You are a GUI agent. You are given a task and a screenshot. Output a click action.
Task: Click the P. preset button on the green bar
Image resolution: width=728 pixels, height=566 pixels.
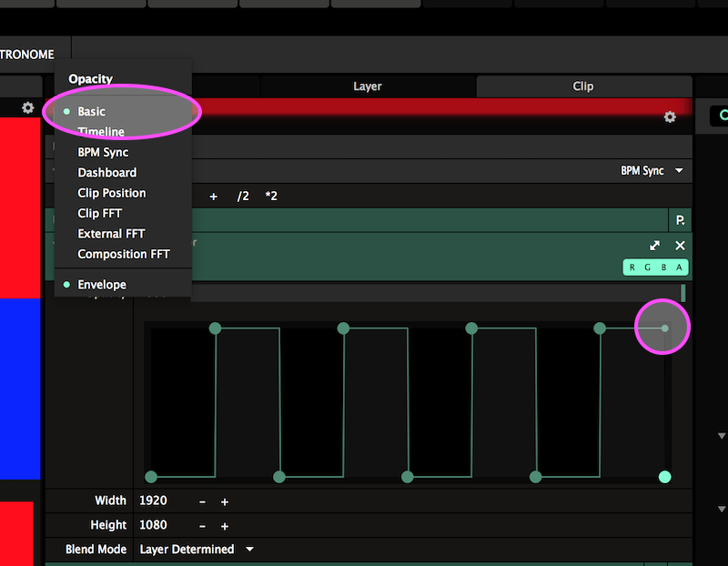click(x=679, y=220)
